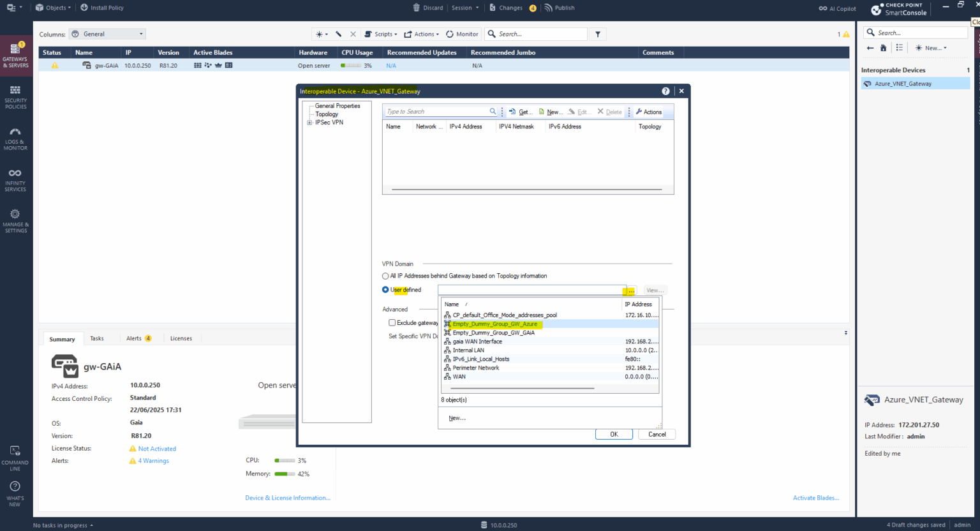This screenshot has height=531, width=980.
Task: Select All IP Addresses behind Gateway option
Action: 385,276
